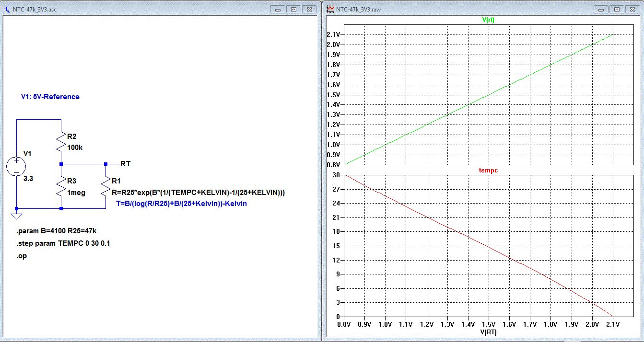This screenshot has width=644, height=342.
Task: Click the R1 thermistor resistor symbol
Action: pyautogui.click(x=105, y=186)
